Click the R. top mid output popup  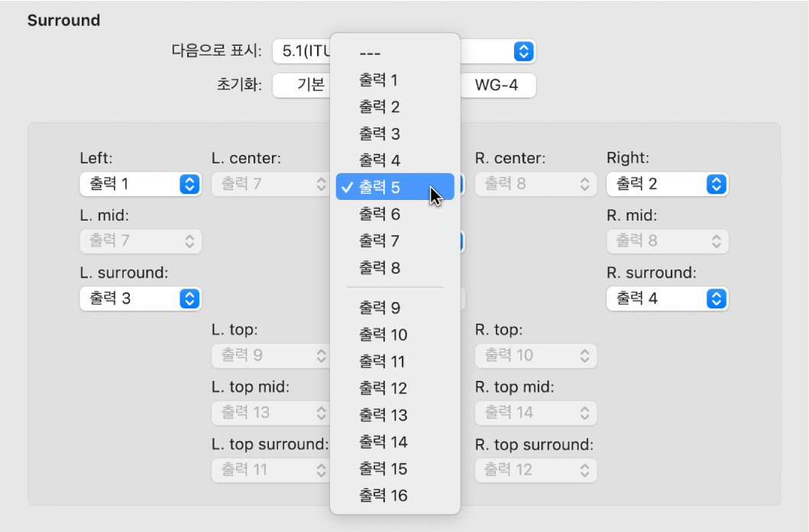(536, 413)
